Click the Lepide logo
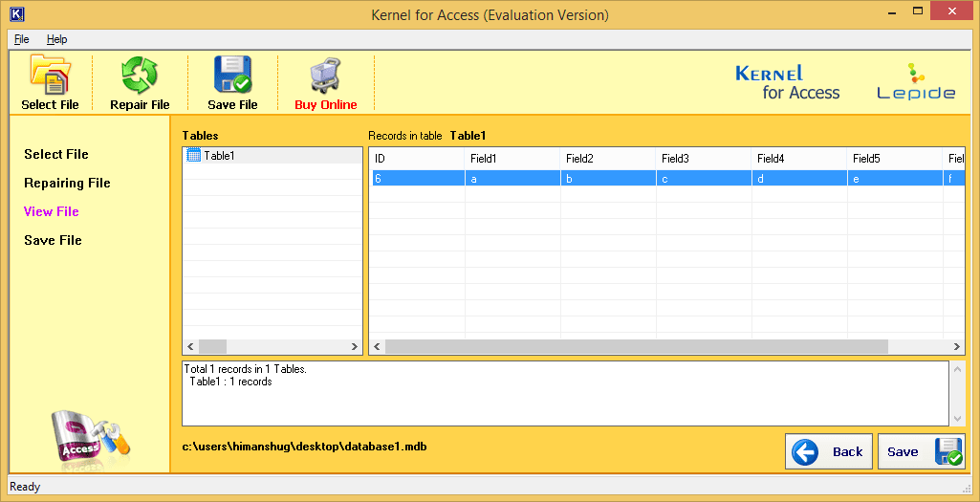 click(916, 81)
